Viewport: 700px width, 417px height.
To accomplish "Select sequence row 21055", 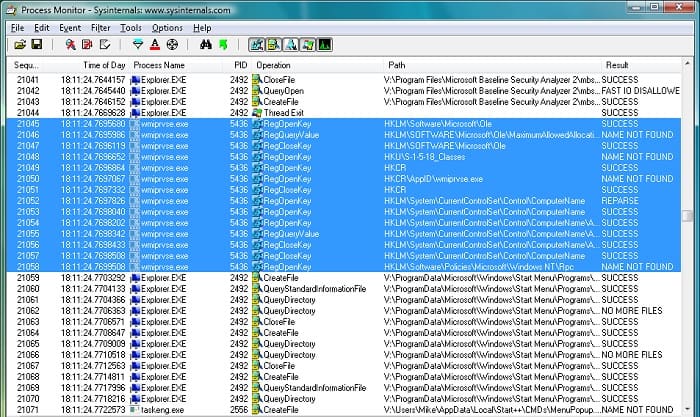I will 344,234.
